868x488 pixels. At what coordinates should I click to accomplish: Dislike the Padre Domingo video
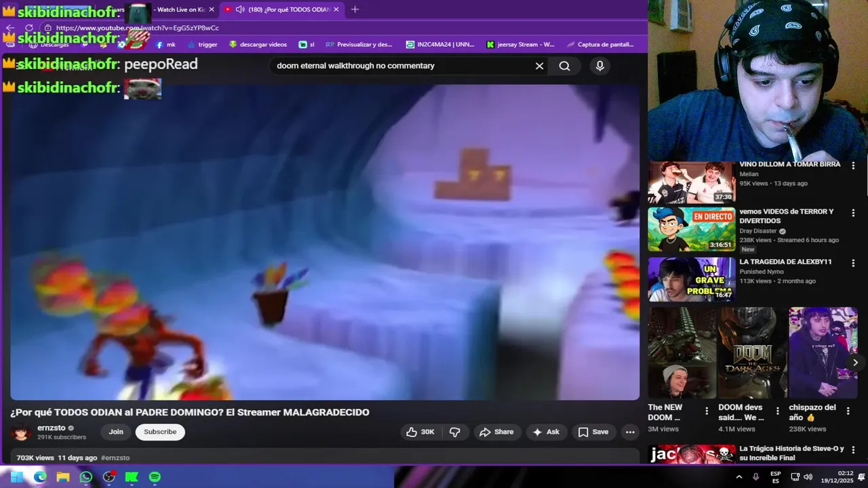click(x=455, y=432)
